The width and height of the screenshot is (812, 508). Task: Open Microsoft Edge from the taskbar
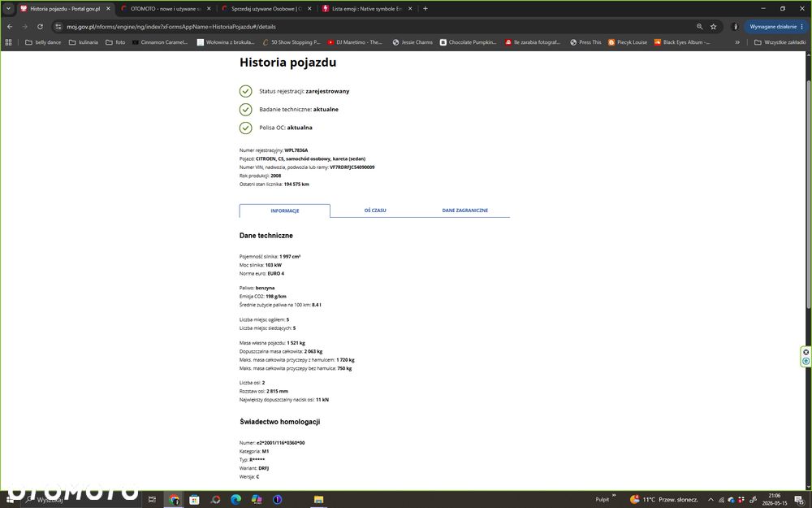235,499
